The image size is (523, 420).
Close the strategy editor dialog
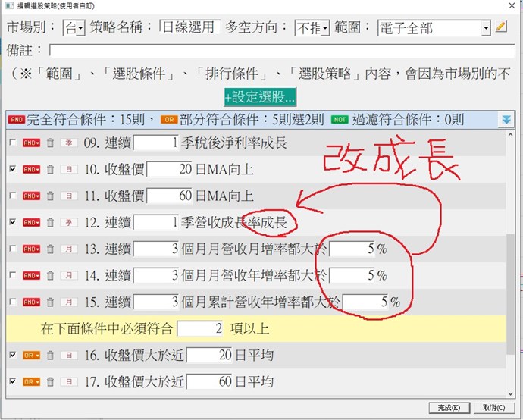click(512, 5)
